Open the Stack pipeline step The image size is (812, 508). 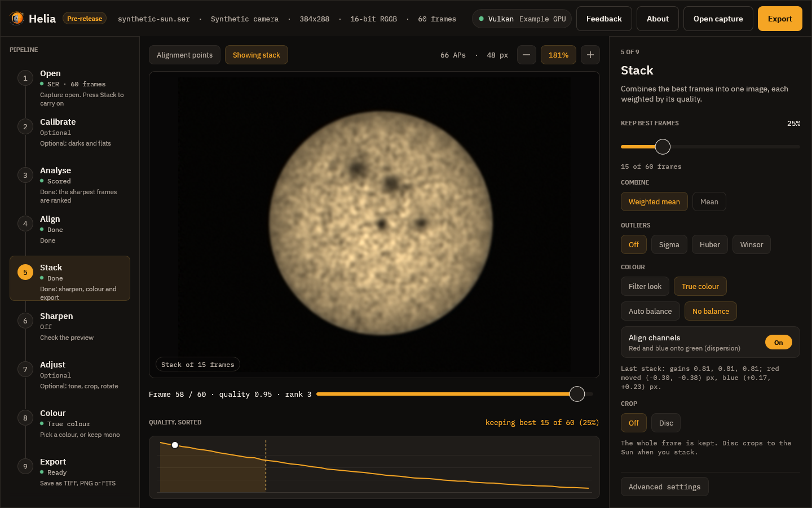(x=70, y=278)
